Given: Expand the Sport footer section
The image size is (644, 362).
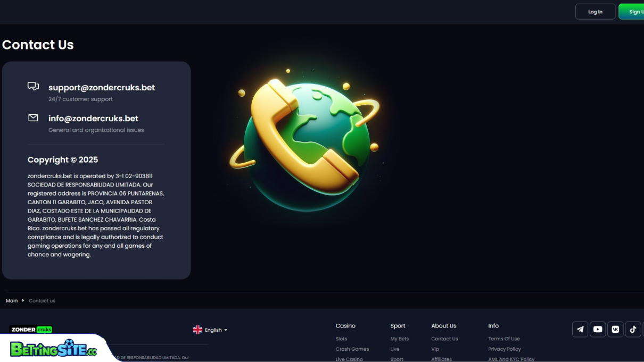Looking at the screenshot, I should (x=397, y=326).
